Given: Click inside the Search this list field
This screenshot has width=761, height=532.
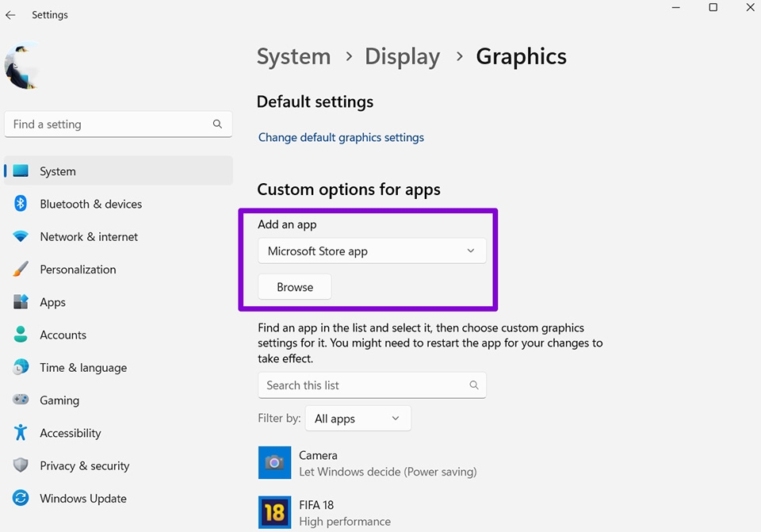Looking at the screenshot, I should point(372,385).
